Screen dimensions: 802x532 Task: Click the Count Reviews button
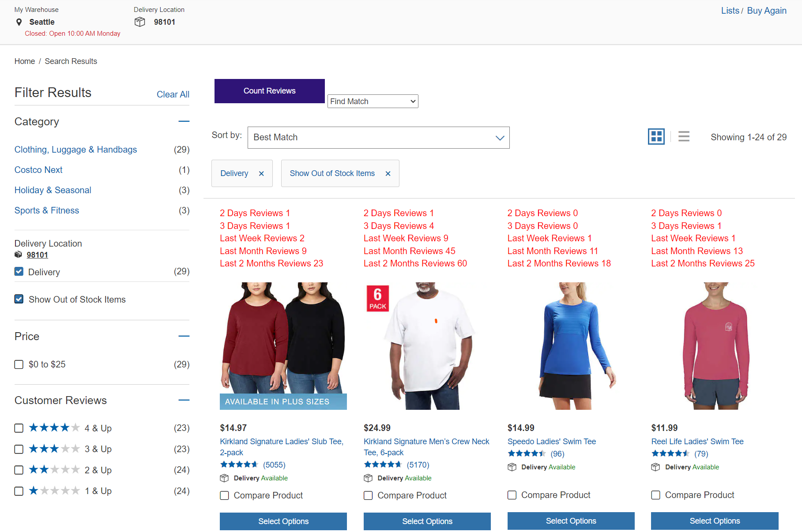[x=270, y=91]
